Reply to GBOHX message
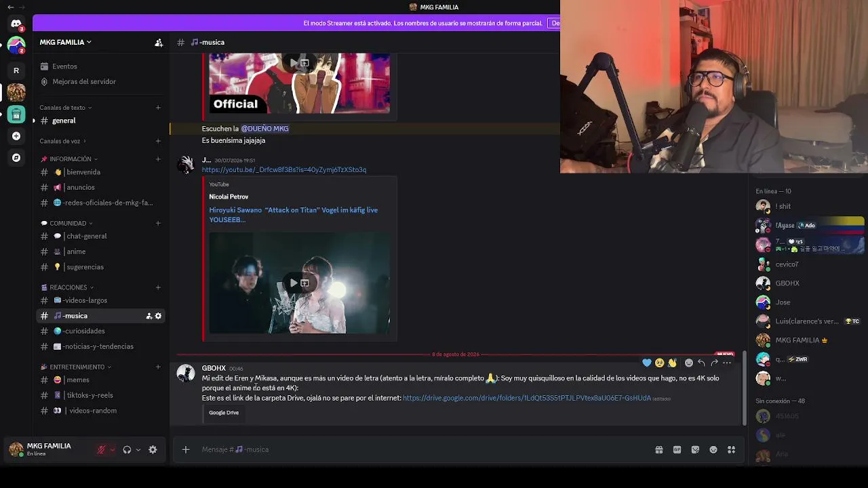The image size is (868, 488). pyautogui.click(x=701, y=363)
